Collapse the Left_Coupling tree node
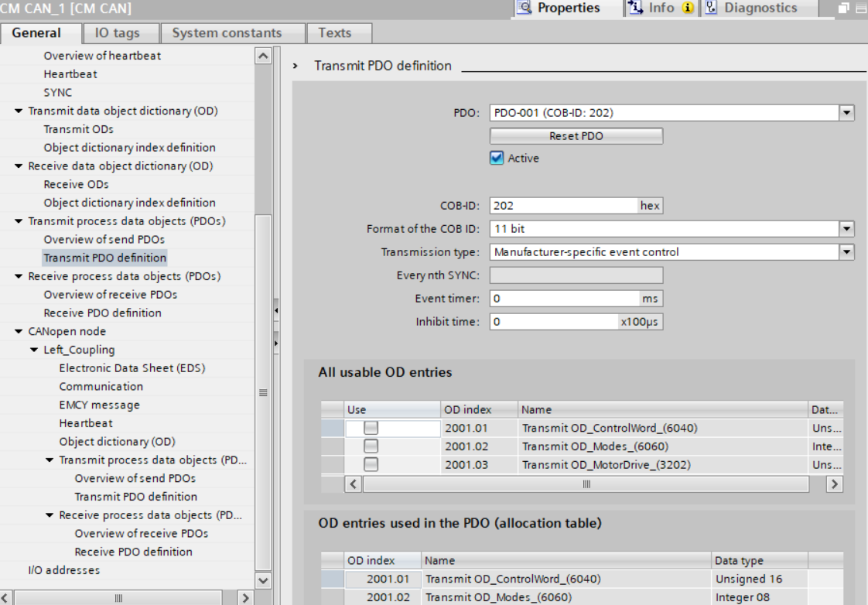Viewport: 868px width, 605px height. (34, 350)
